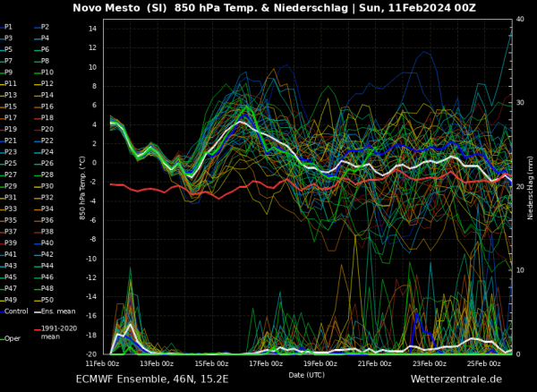Click the P15 legend label
The image size is (537, 392).
(8, 107)
